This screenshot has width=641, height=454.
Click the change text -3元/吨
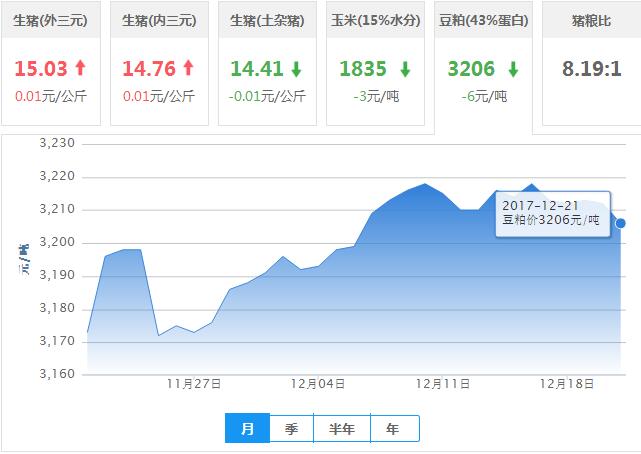376,96
